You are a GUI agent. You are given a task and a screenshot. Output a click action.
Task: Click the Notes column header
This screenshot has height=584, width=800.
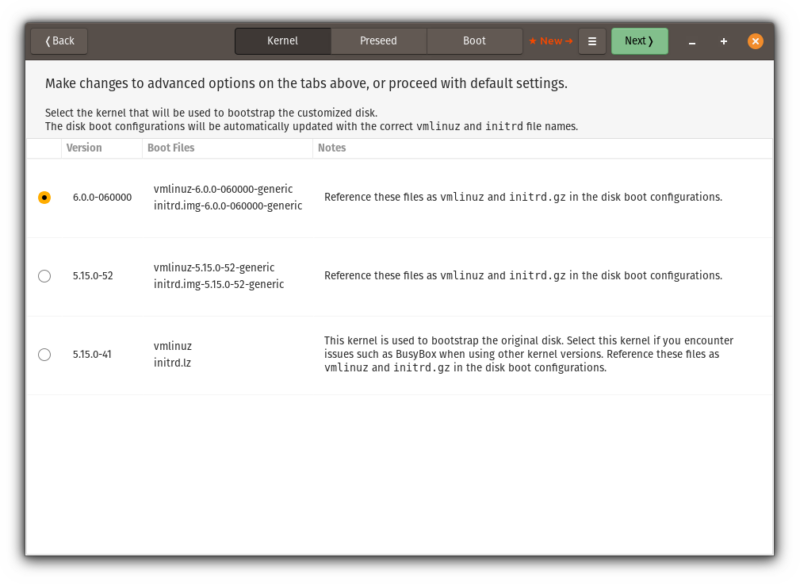pos(331,147)
